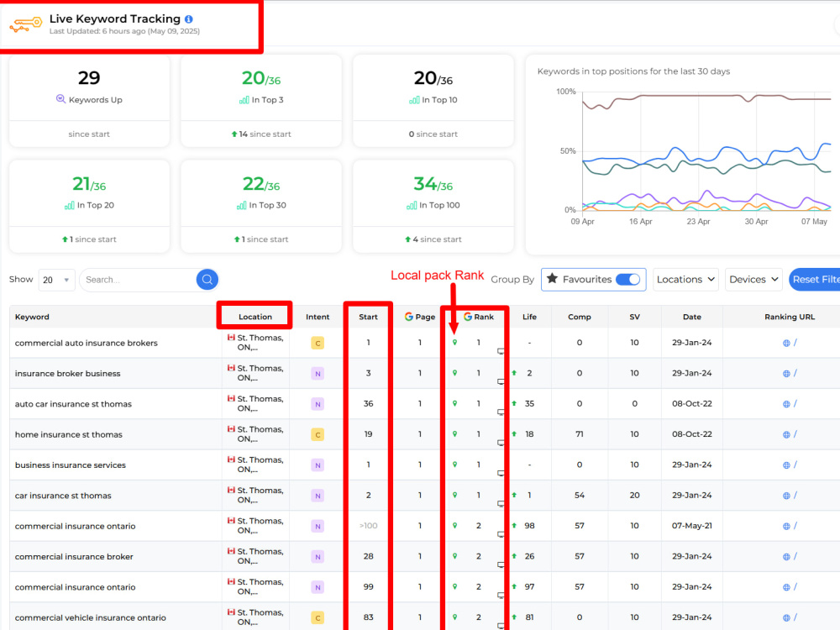Click keyword 'commercial vehicle insurance ontario'
The height and width of the screenshot is (630, 840).
pyautogui.click(x=91, y=617)
